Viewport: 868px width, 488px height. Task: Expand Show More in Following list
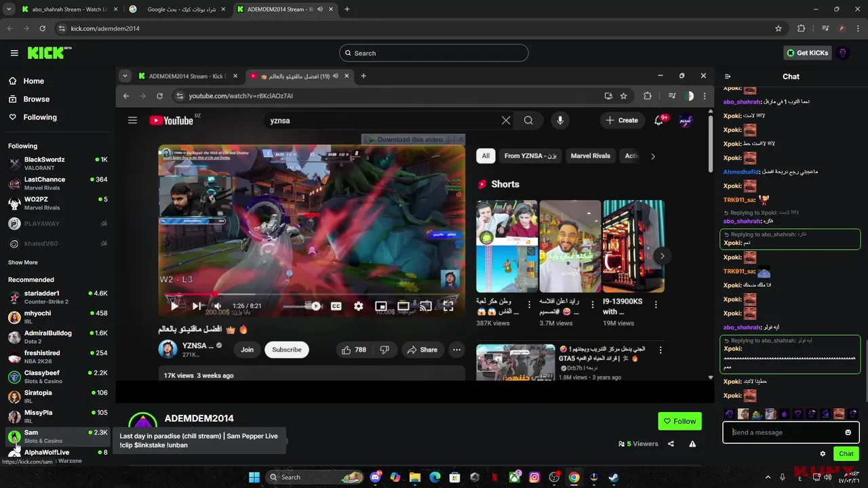(x=23, y=262)
